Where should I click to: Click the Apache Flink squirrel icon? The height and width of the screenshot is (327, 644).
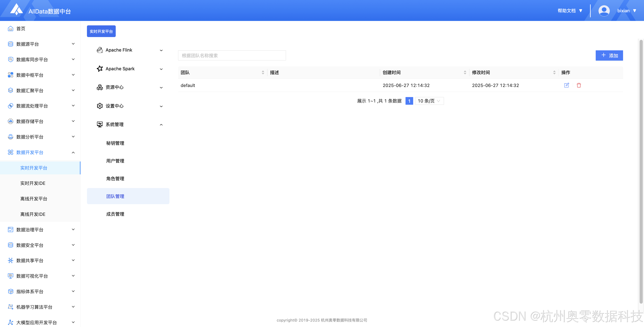[100, 50]
